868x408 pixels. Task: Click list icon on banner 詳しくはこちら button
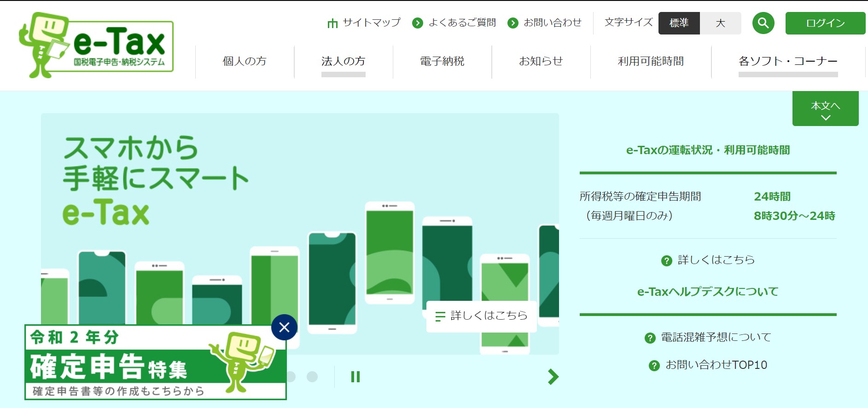pos(440,316)
